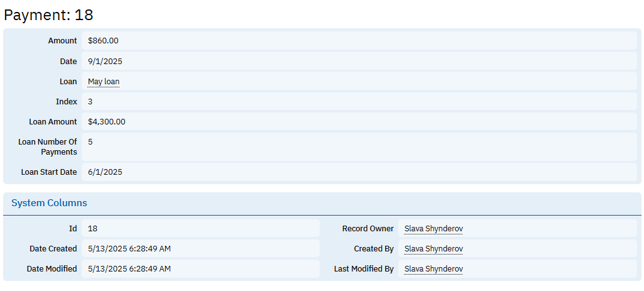The height and width of the screenshot is (291, 644).
Task: Open the May loan link
Action: coord(104,82)
